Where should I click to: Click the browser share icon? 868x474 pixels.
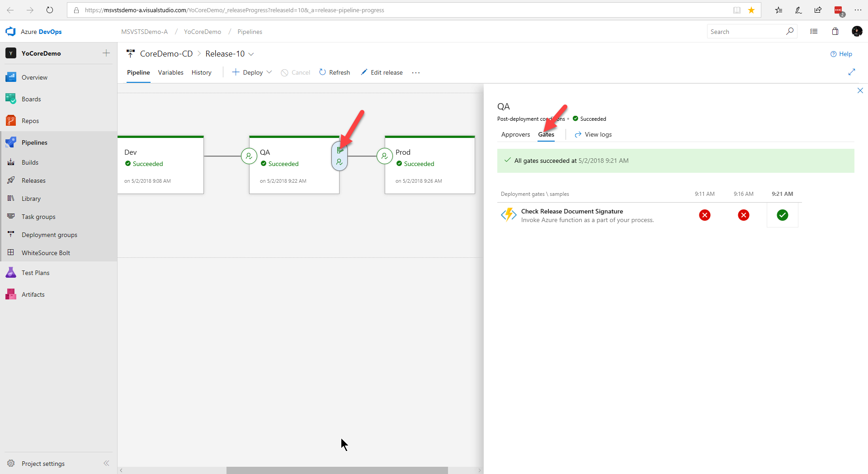click(818, 10)
